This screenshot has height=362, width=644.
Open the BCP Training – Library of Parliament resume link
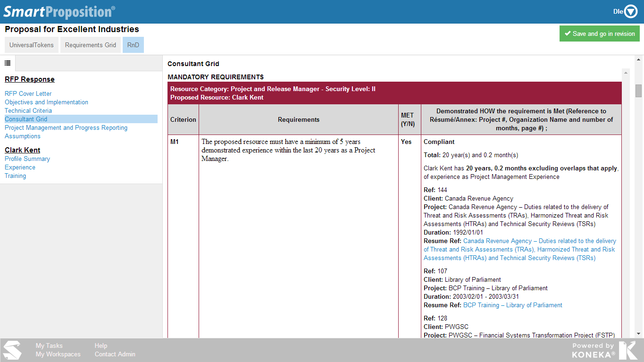pyautogui.click(x=513, y=305)
